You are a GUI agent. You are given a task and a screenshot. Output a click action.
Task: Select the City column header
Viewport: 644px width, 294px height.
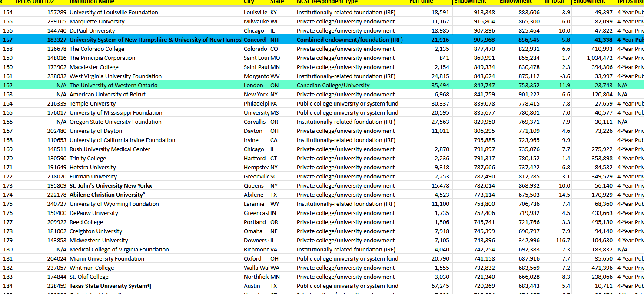click(x=256, y=2)
